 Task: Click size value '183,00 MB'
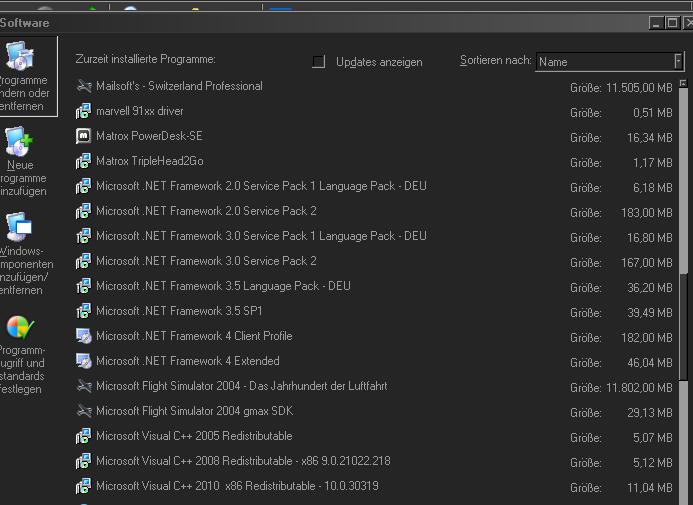[647, 213]
